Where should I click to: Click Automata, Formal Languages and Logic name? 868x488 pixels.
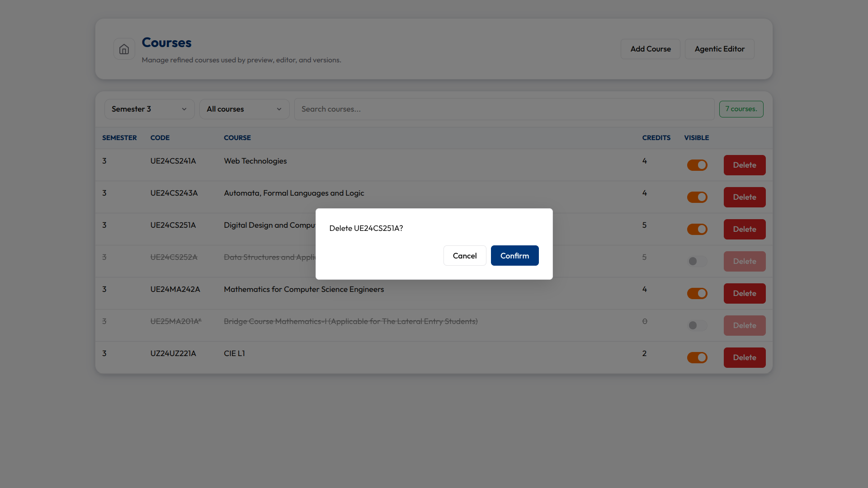click(294, 193)
